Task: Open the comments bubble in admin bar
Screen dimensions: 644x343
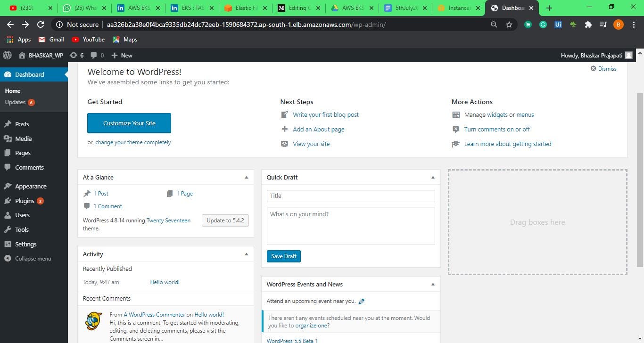Action: (97, 55)
